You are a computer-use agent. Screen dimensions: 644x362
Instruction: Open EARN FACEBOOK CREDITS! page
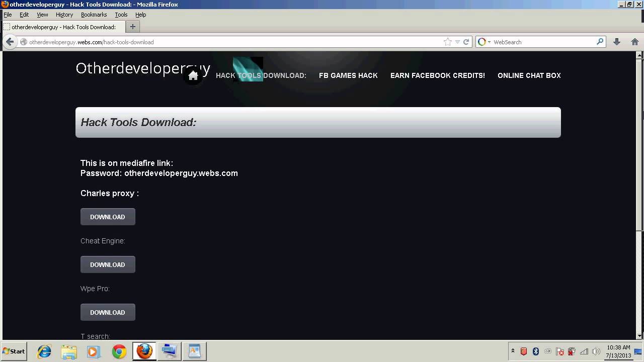click(438, 75)
